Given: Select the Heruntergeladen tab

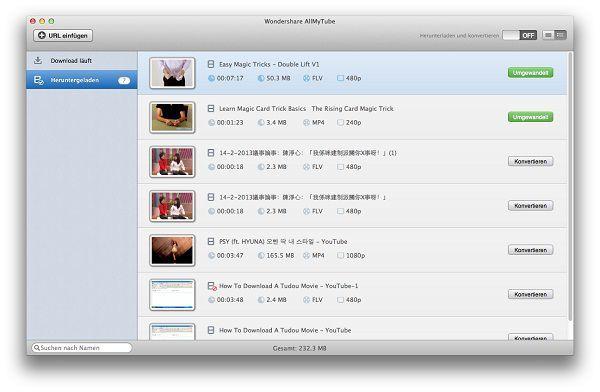Looking at the screenshot, I should point(82,80).
